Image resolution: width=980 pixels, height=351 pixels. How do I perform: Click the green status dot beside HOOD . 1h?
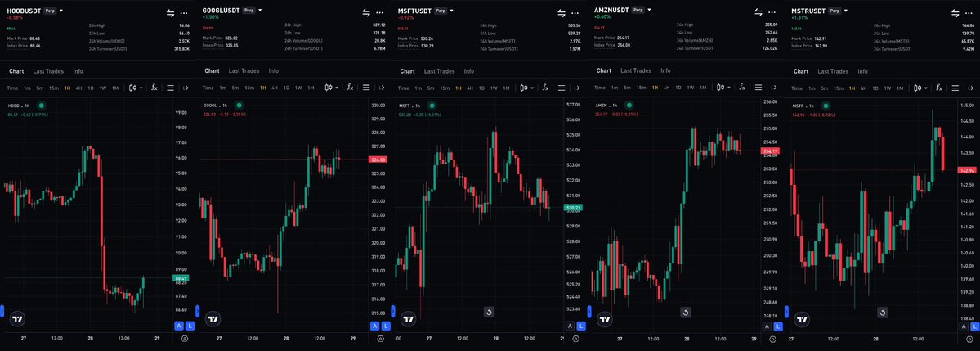(x=41, y=106)
